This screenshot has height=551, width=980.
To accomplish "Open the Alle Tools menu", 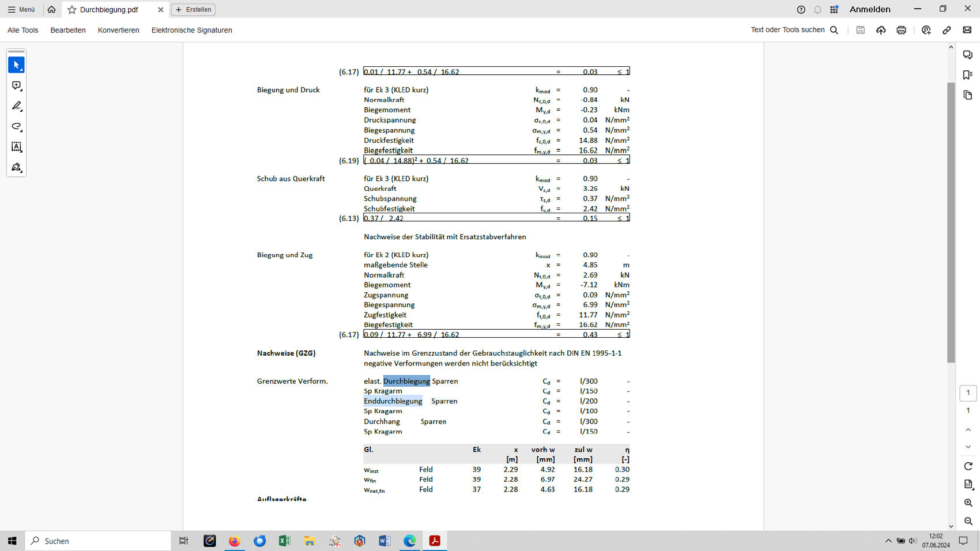I will click(x=23, y=30).
